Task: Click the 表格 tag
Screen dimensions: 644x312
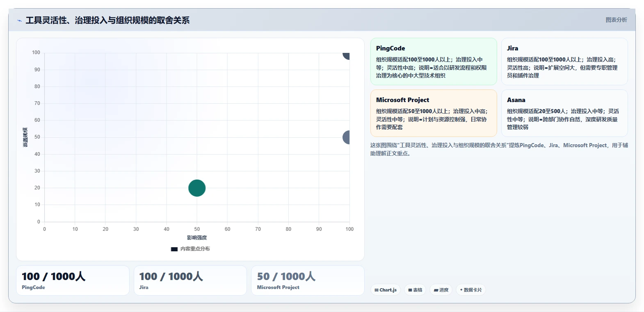Action: point(415,290)
